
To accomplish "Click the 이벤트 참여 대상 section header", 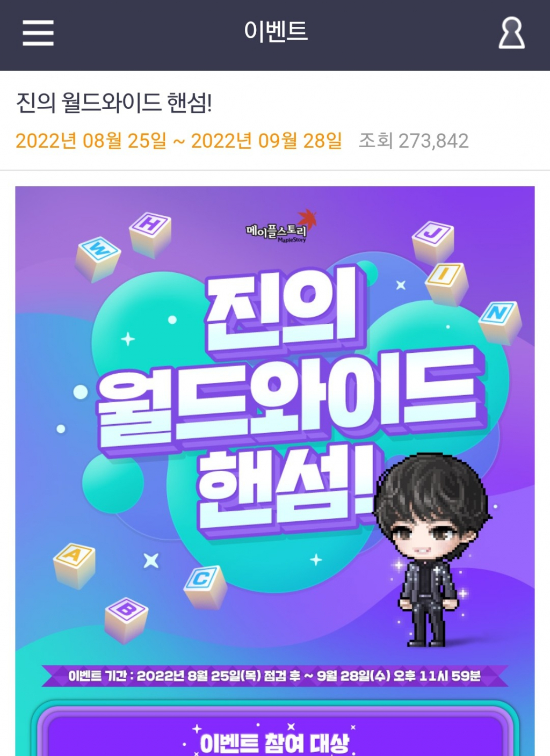I will point(275,743).
